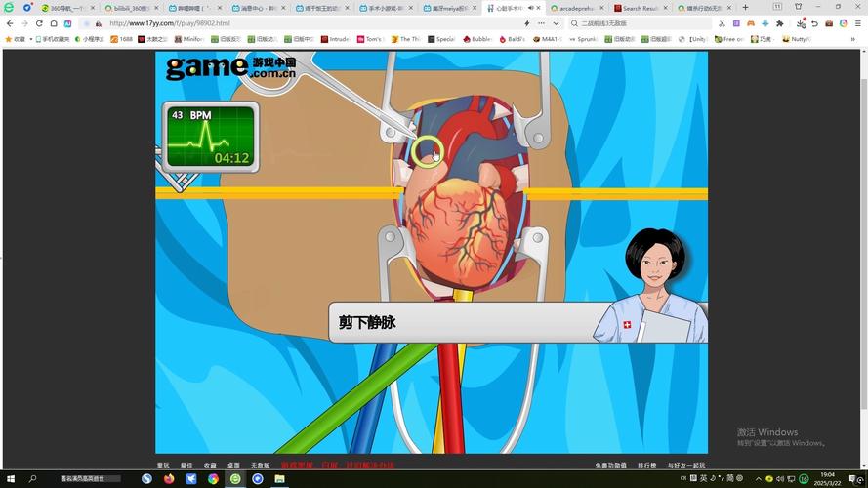Switch to the Search Results tab
The height and width of the screenshot is (488, 868).
[x=641, y=8]
